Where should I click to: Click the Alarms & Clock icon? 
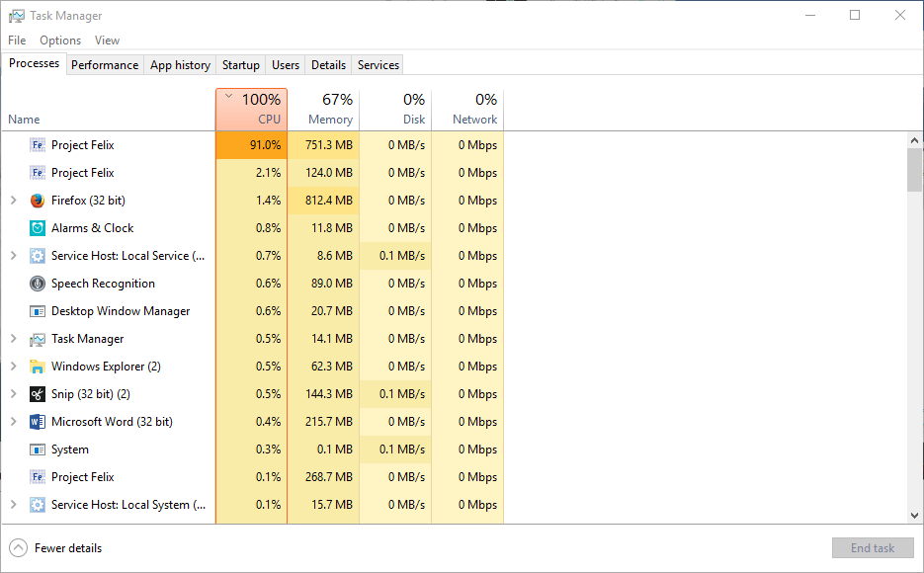coord(38,228)
